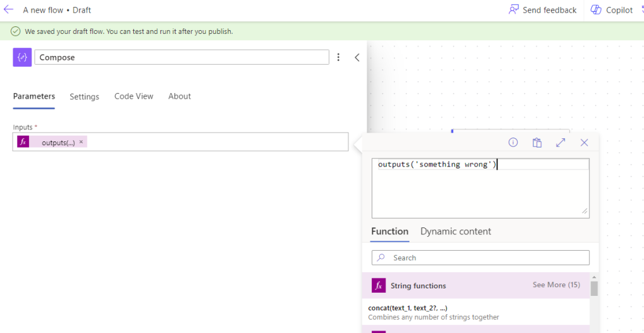Open the Compose more options menu
The image size is (644, 333).
(x=338, y=57)
